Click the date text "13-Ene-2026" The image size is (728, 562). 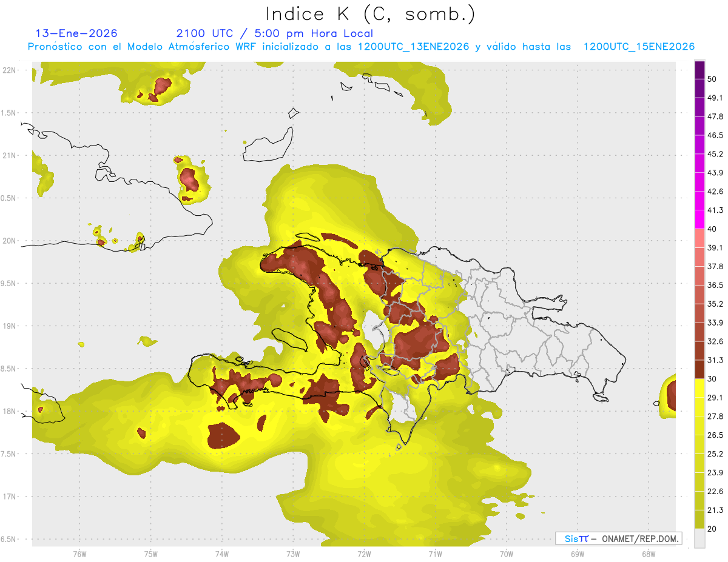76,33
